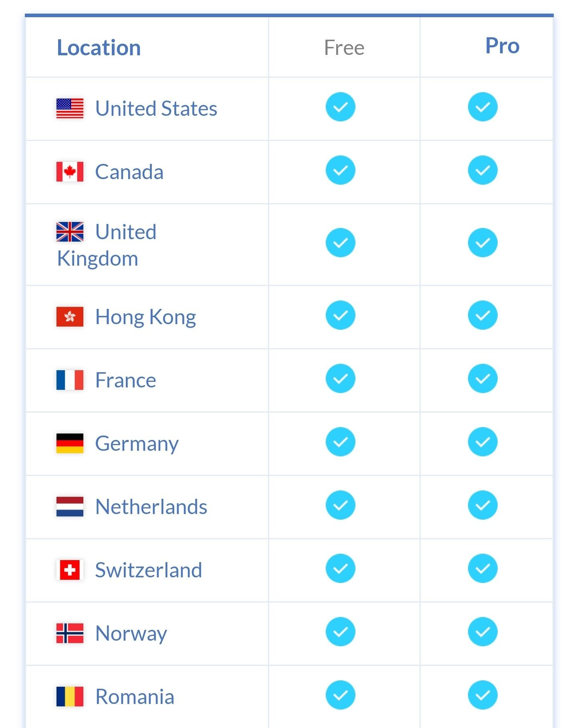The height and width of the screenshot is (728, 577).
Task: Open the Switzerland location text
Action: click(149, 570)
